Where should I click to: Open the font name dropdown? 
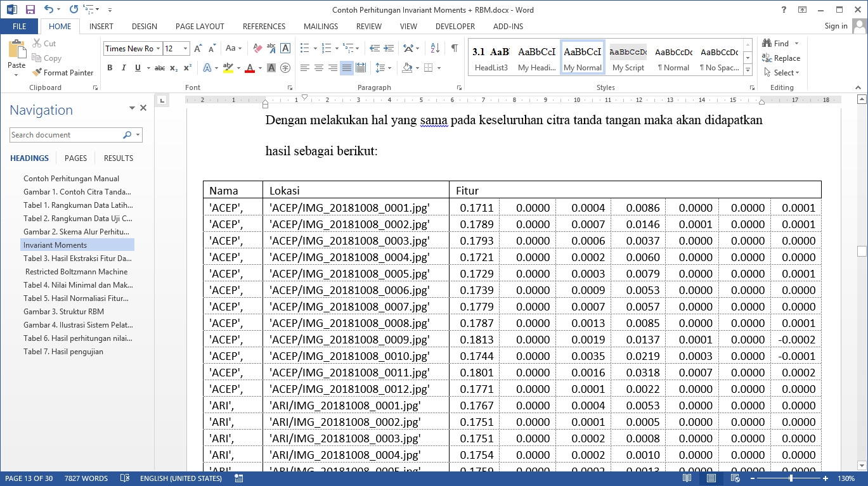tap(158, 49)
